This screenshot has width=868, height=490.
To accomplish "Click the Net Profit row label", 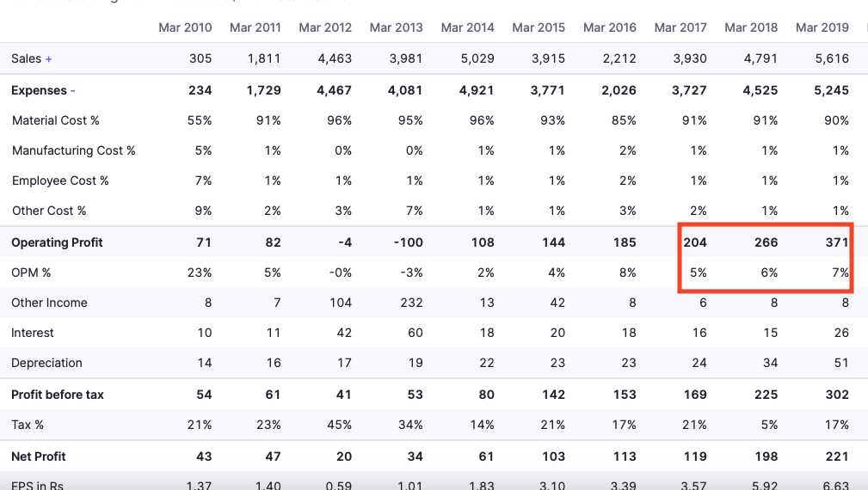I will click(39, 456).
